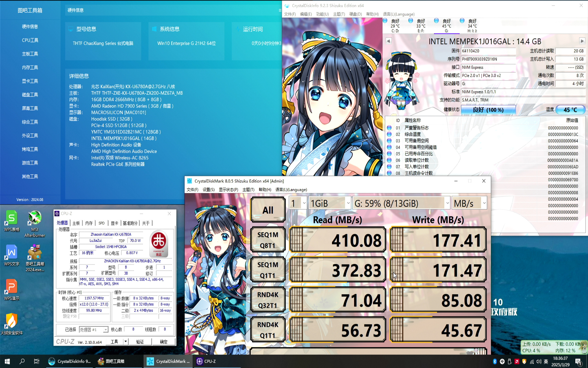Open 功能(U) menu in CrystalDiskInfo
This screenshot has height=368, width=588.
(322, 14)
